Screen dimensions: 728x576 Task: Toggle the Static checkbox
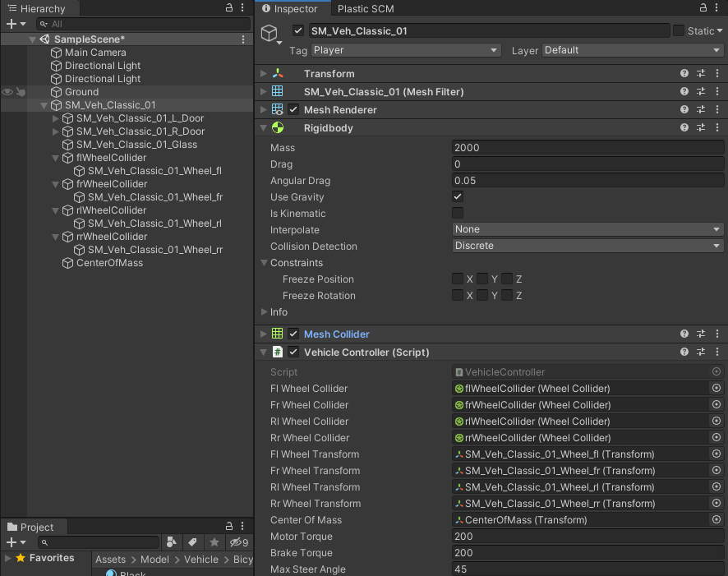click(678, 30)
